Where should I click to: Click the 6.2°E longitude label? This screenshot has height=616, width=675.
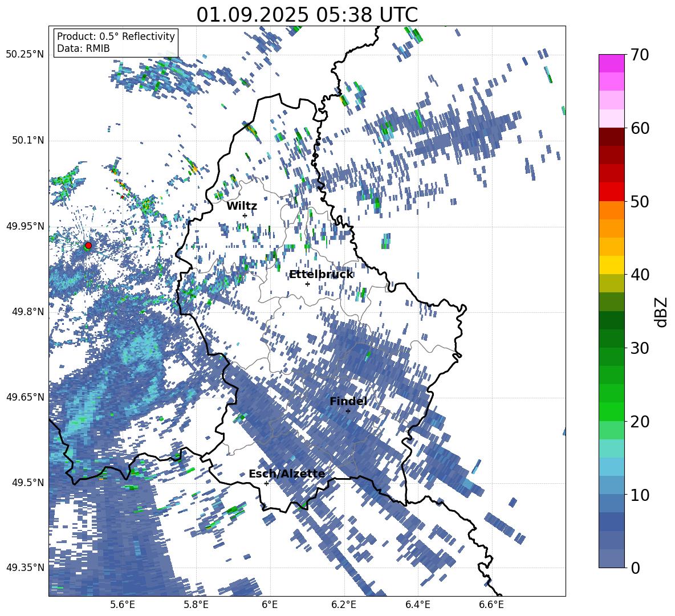tap(344, 605)
